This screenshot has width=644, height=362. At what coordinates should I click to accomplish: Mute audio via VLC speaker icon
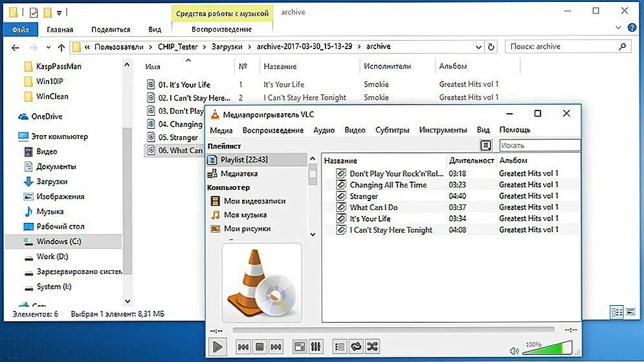[514, 351]
